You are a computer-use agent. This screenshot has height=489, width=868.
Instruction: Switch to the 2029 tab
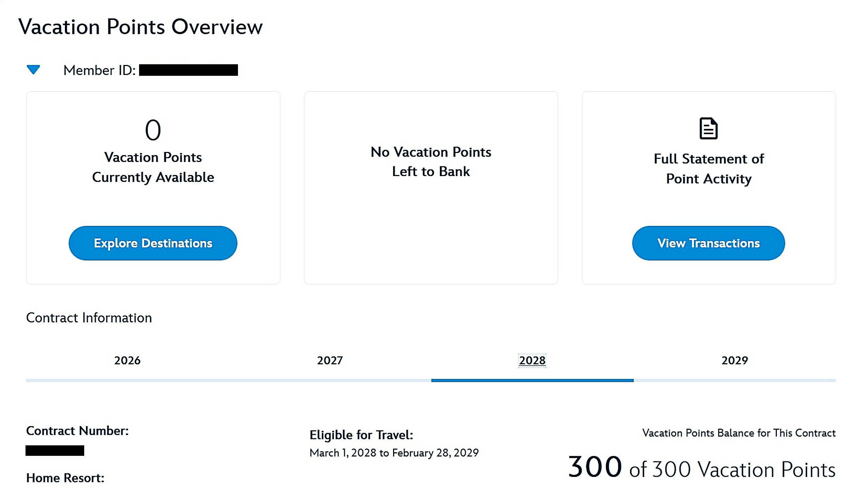click(x=735, y=360)
